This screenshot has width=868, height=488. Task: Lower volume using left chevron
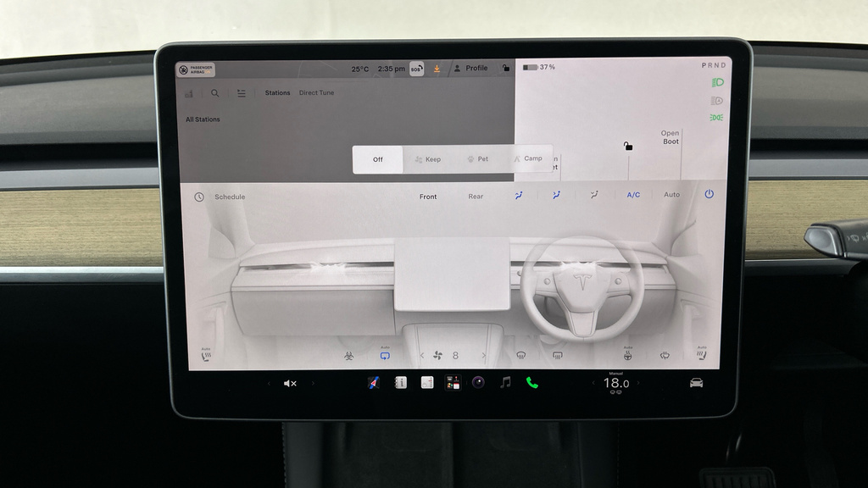click(269, 383)
